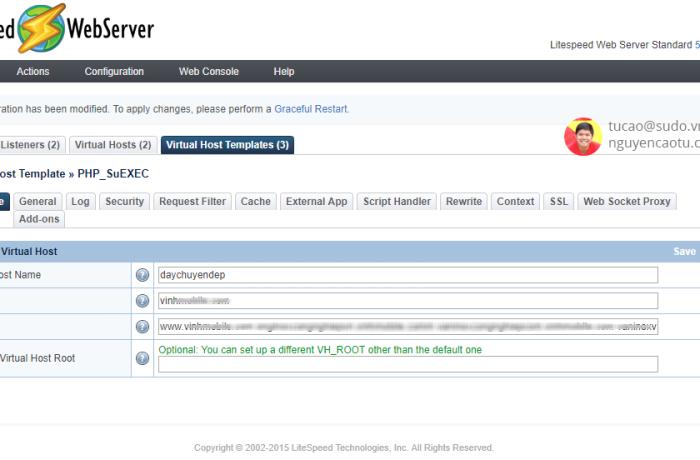Image resolution: width=700 pixels, height=460 pixels.
Task: Click the user avatar photo
Action: tap(583, 136)
